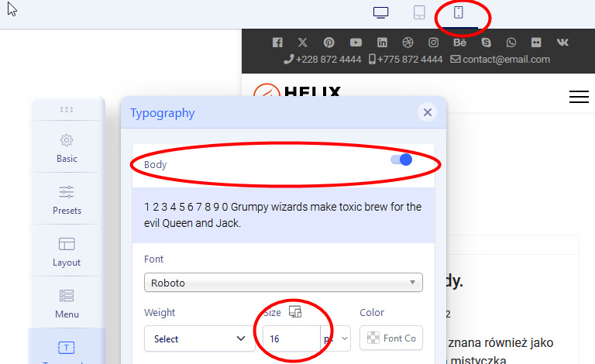This screenshot has width=595, height=364.
Task: Switch to tablet device preview
Action: 419,12
